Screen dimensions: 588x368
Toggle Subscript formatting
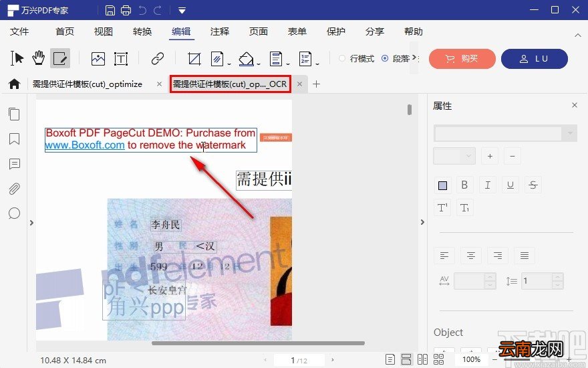(464, 207)
